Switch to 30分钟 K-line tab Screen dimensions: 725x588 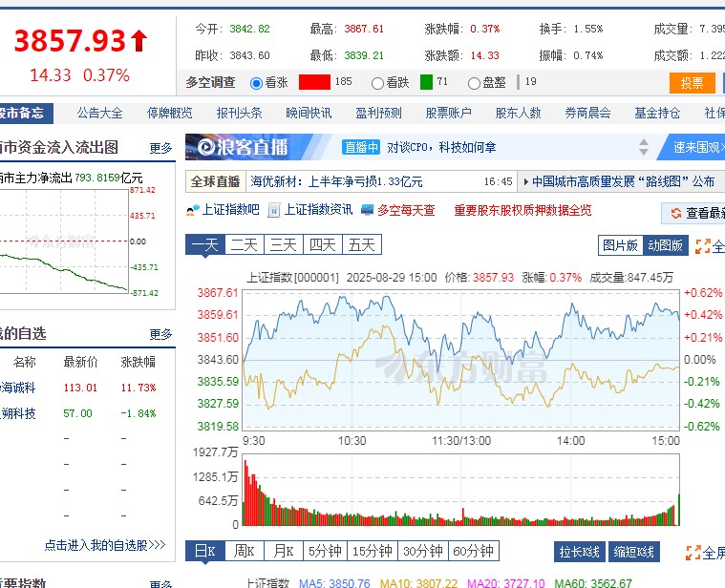point(422,551)
